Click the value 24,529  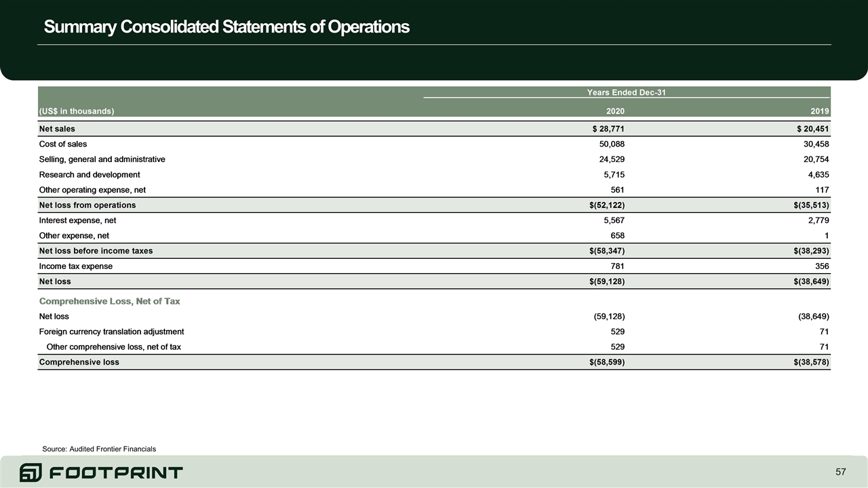coord(612,159)
